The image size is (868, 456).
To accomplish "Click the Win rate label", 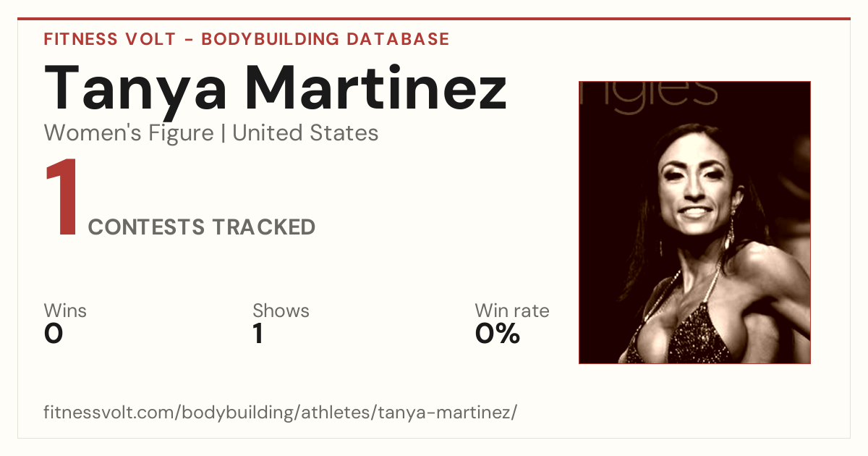I will tap(512, 311).
